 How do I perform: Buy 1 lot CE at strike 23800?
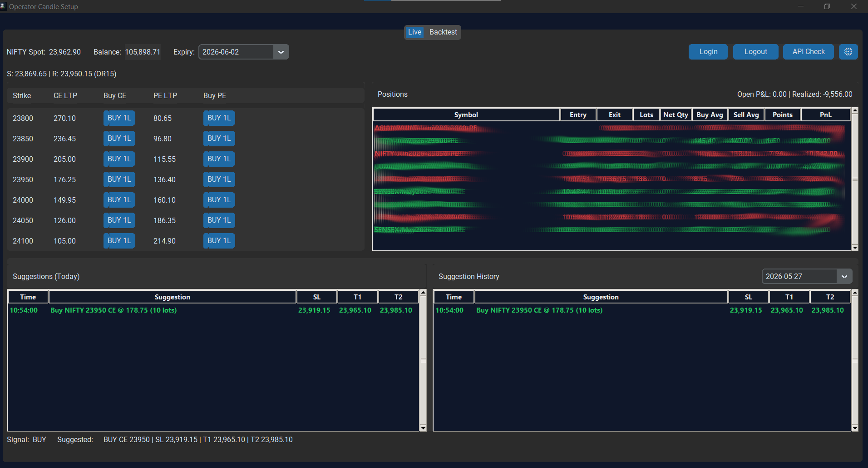(119, 118)
